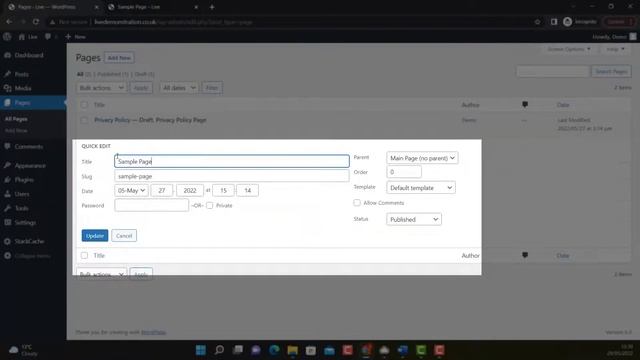This screenshot has width=640, height=360.
Task: Click the Filter button
Action: [212, 88]
